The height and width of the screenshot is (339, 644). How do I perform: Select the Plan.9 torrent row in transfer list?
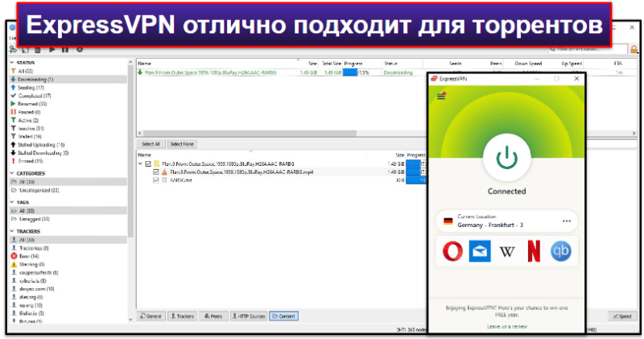[282, 72]
